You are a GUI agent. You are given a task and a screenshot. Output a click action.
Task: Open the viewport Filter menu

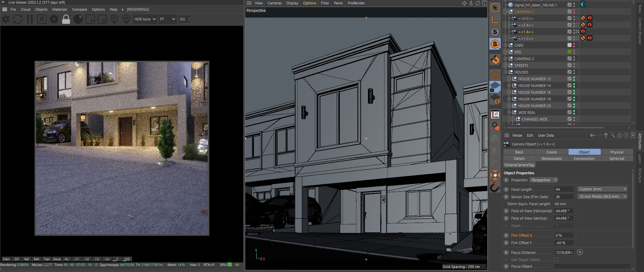325,3
